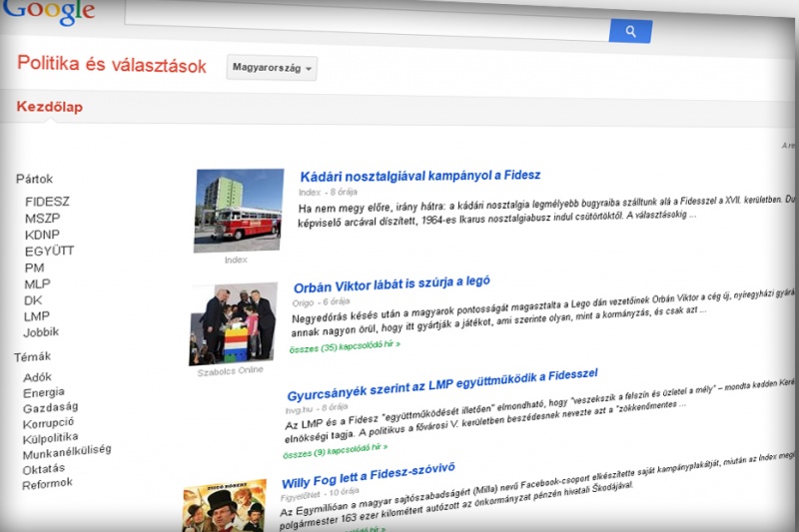
Task: Select MSZP in the party list
Action: [43, 218]
